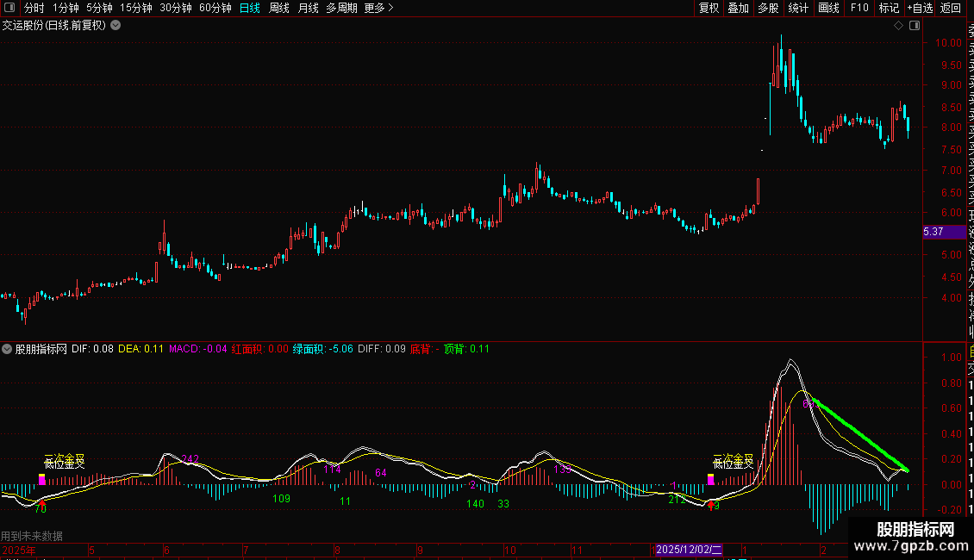Switch to 月线 monthly chart
This screenshot has width=974, height=560.
point(308,8)
